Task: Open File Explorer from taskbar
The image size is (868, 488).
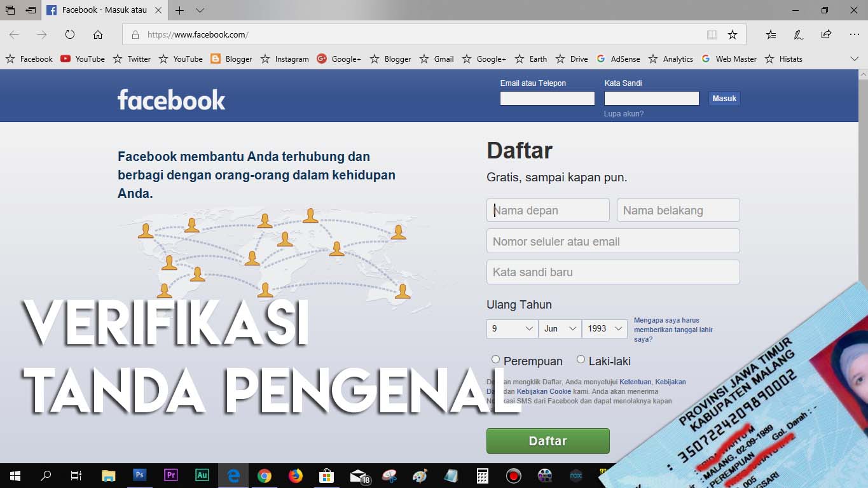Action: (109, 475)
